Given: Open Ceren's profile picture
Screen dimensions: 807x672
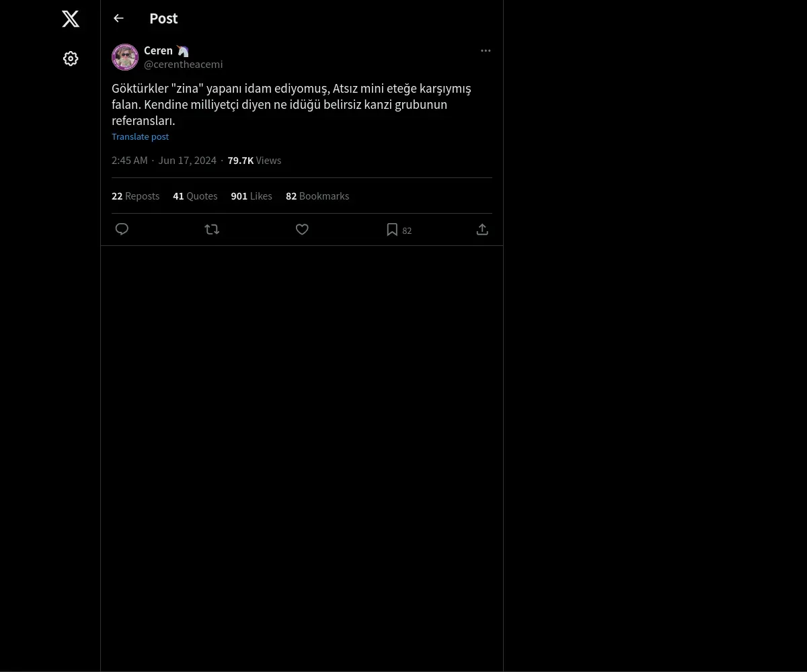Looking at the screenshot, I should click(125, 57).
